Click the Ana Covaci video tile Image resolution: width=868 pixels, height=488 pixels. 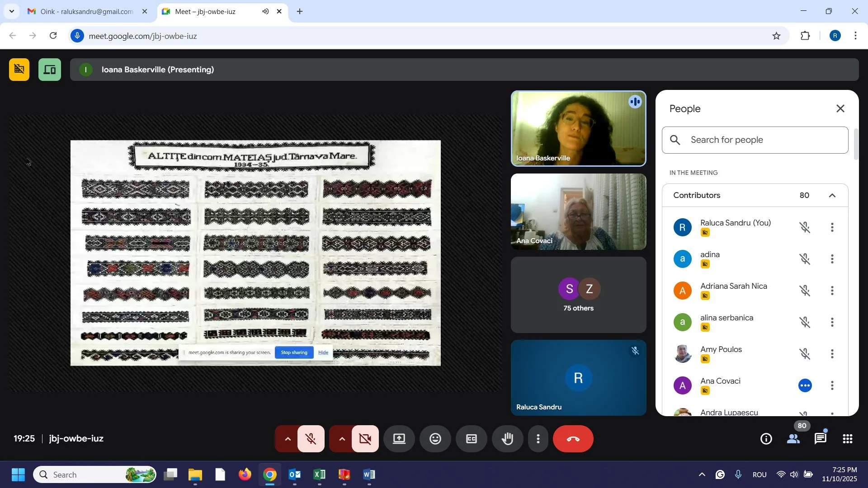(578, 212)
